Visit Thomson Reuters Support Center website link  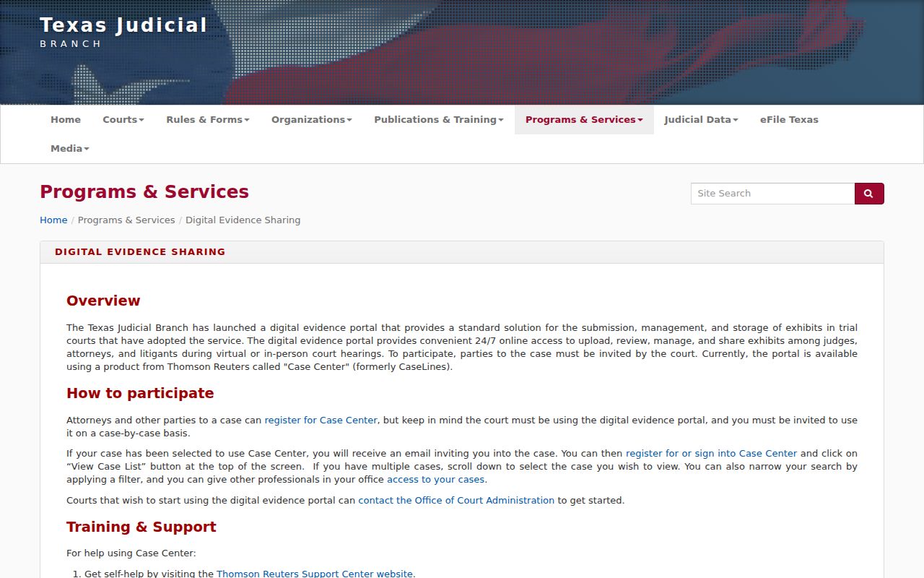click(x=315, y=574)
